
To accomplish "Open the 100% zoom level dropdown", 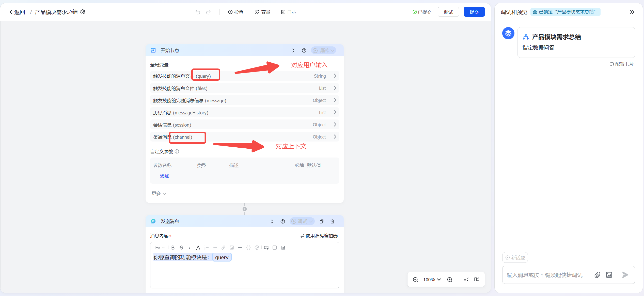I will 432,280.
